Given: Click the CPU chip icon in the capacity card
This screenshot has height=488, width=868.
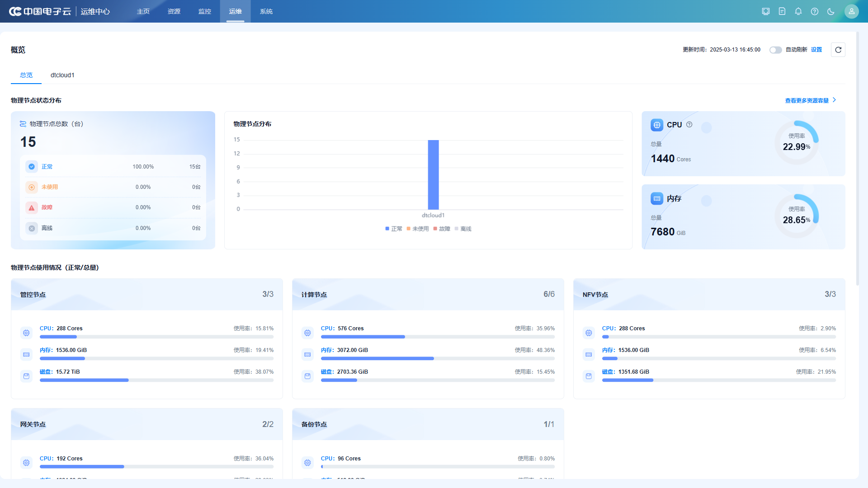Looking at the screenshot, I should point(657,125).
